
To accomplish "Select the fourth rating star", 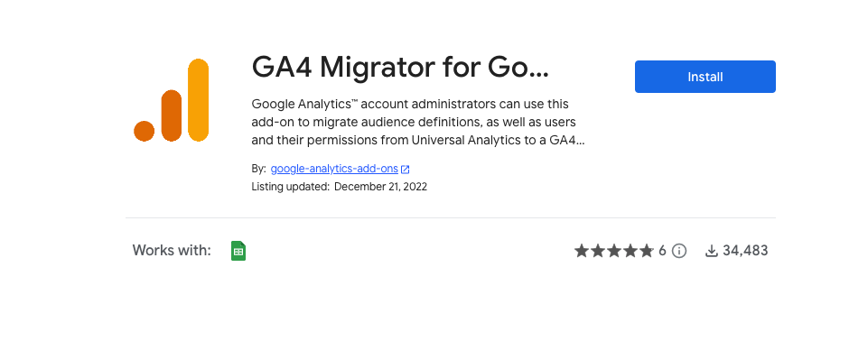I will click(630, 251).
